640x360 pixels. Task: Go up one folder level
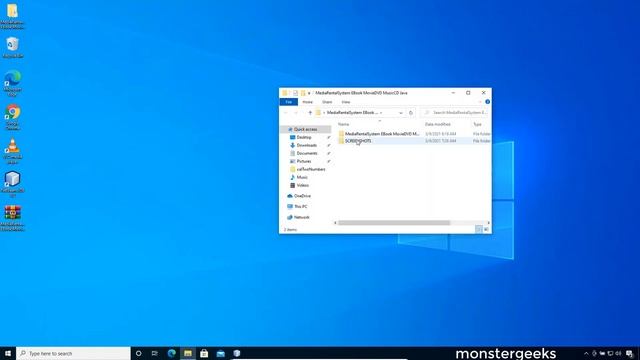coord(310,113)
